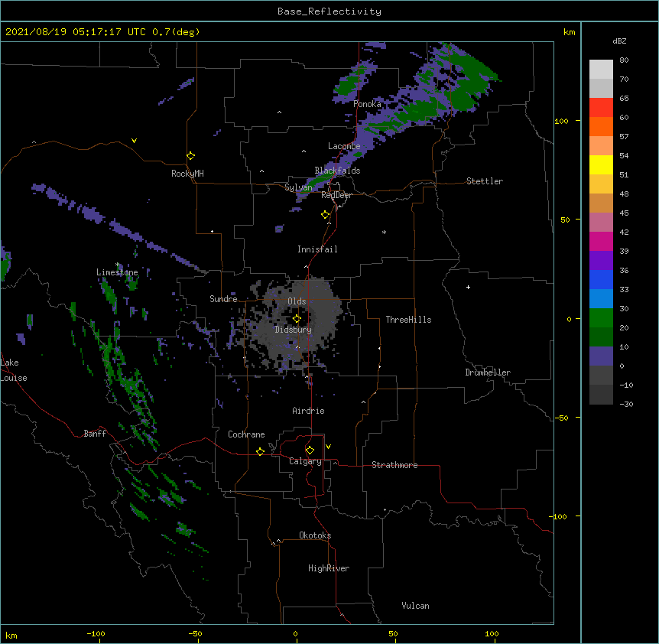Viewport: 659px width, 644px height.
Task: Select the yellow diamond marker between Olds and Didsbury
Action: tap(297, 319)
